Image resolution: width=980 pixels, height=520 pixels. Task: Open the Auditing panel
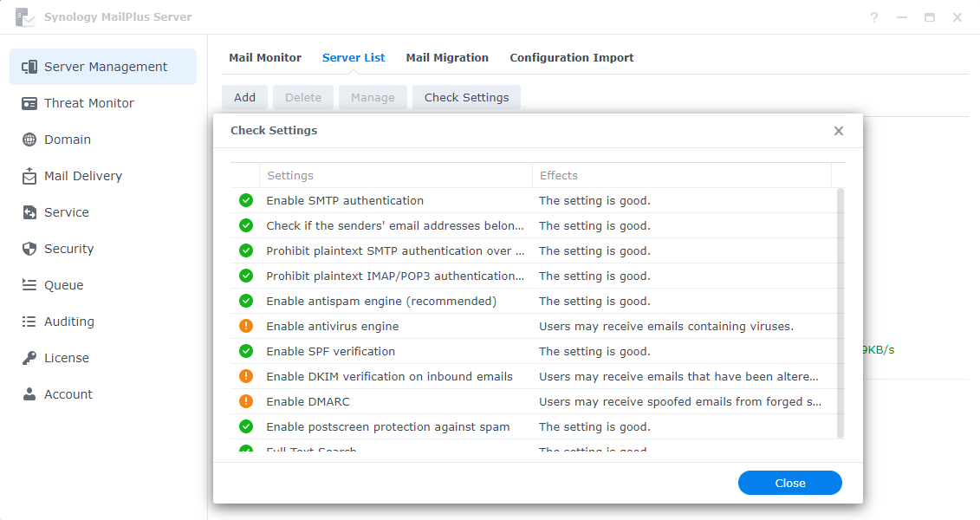[70, 321]
